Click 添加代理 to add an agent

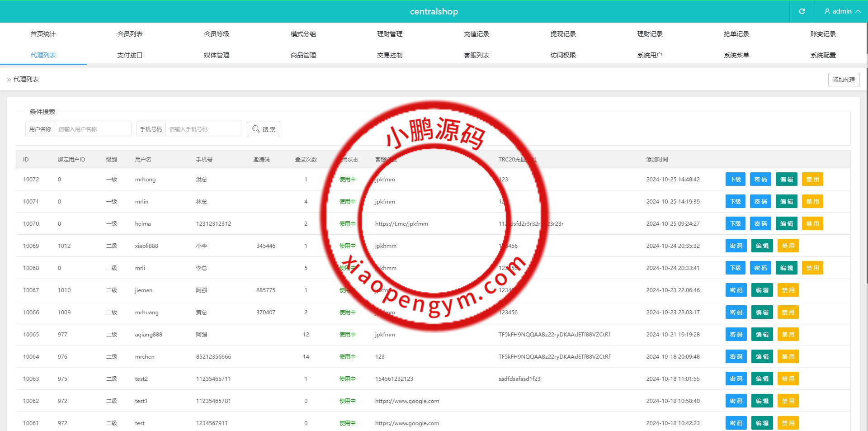(x=844, y=80)
